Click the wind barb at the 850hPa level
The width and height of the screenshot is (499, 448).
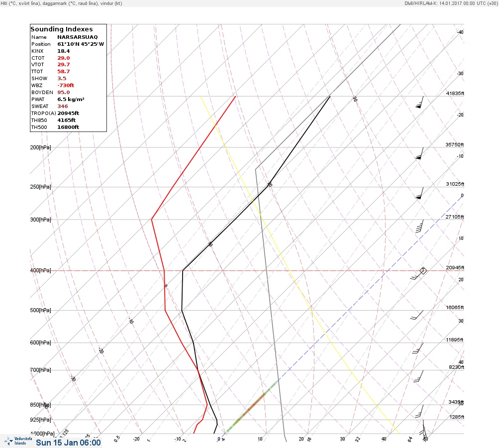click(x=419, y=411)
